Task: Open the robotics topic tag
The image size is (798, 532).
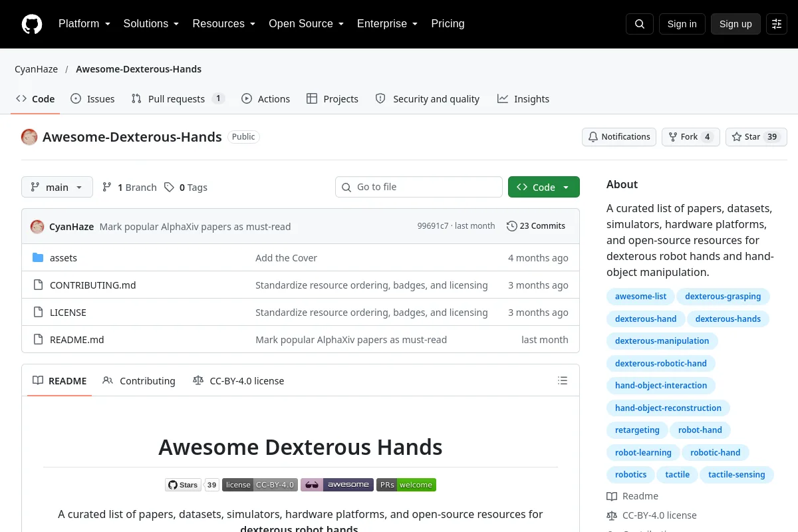Action: coord(631,475)
